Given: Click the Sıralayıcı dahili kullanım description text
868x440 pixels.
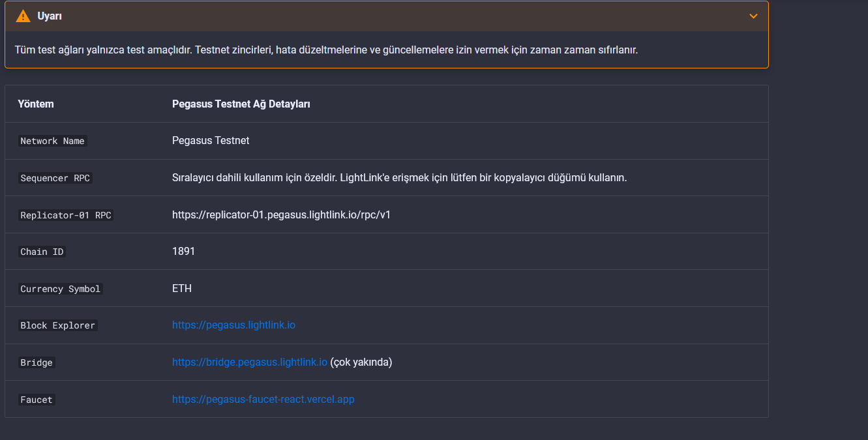Looking at the screenshot, I should (x=399, y=177).
